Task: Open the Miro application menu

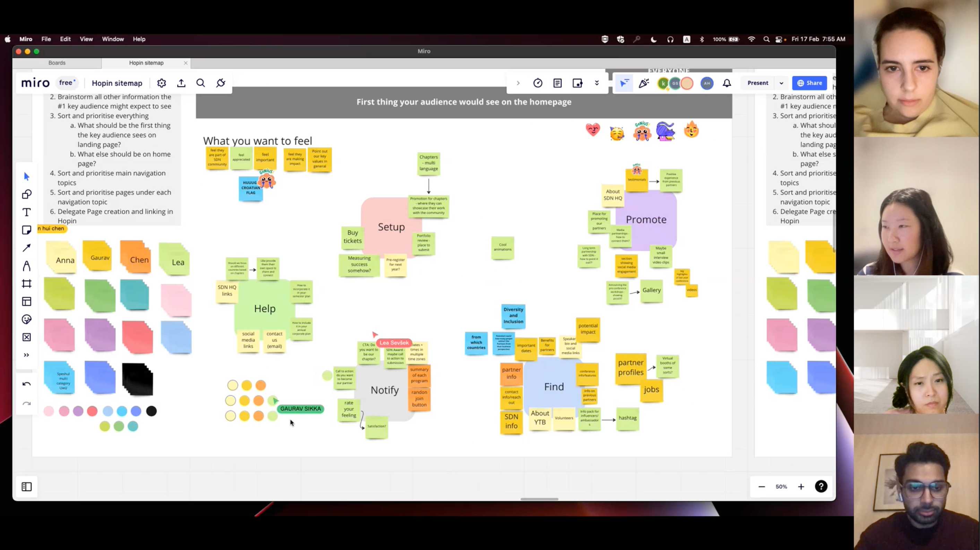Action: [x=26, y=39]
